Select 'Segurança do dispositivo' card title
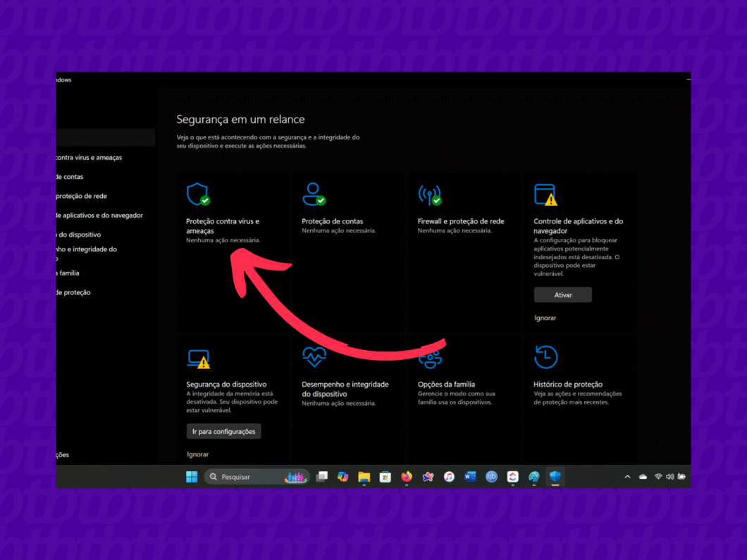The width and height of the screenshot is (747, 560). click(226, 385)
